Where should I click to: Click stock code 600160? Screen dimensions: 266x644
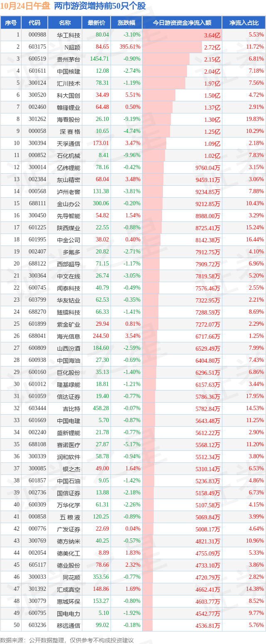[37, 372]
